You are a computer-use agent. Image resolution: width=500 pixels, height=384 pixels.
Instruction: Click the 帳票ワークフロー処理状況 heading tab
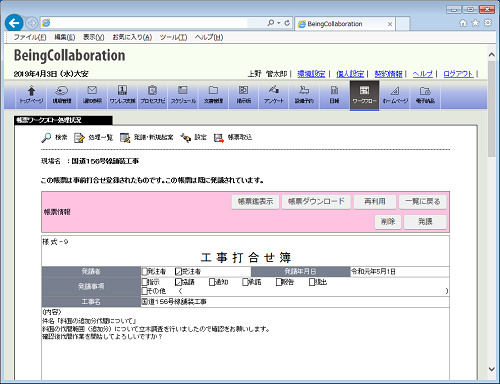[x=63, y=120]
